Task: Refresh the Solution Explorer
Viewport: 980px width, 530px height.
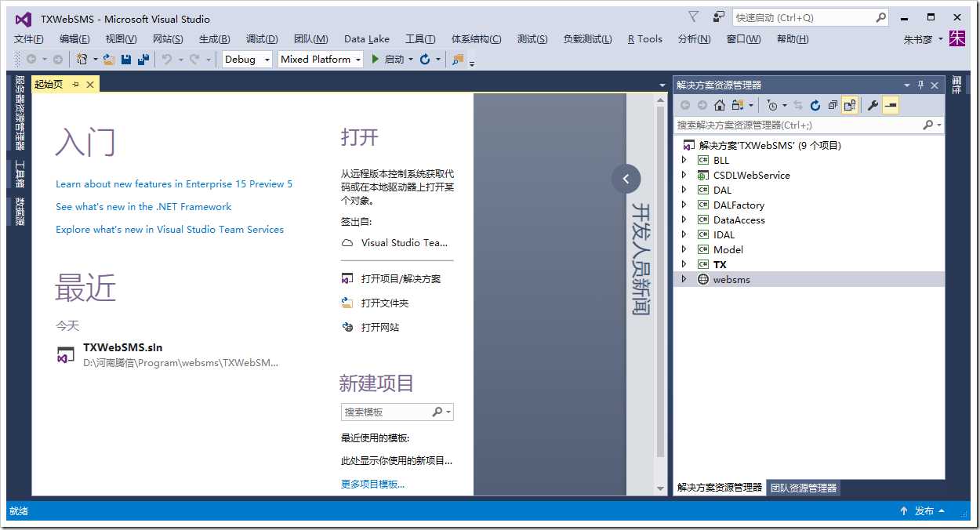Action: tap(815, 105)
